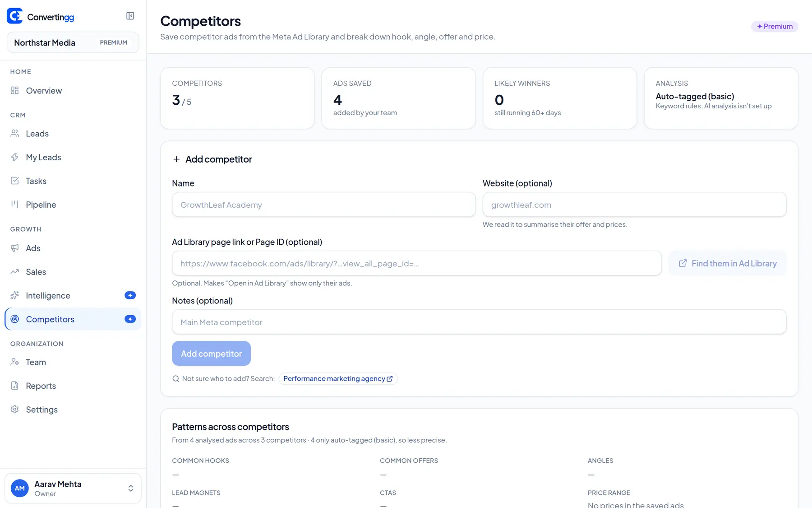
Task: Go to the Leads page
Action: tap(73, 133)
